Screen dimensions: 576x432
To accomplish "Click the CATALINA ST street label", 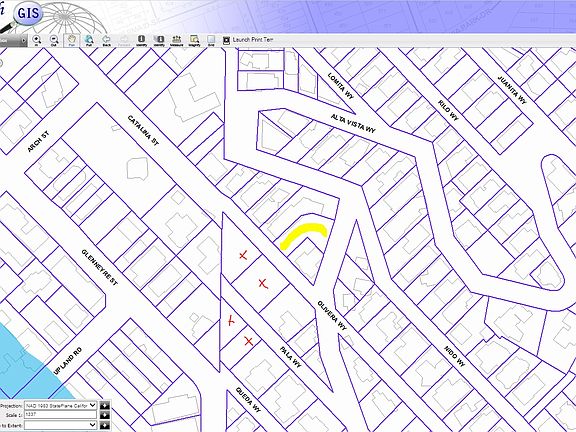I will click(143, 130).
